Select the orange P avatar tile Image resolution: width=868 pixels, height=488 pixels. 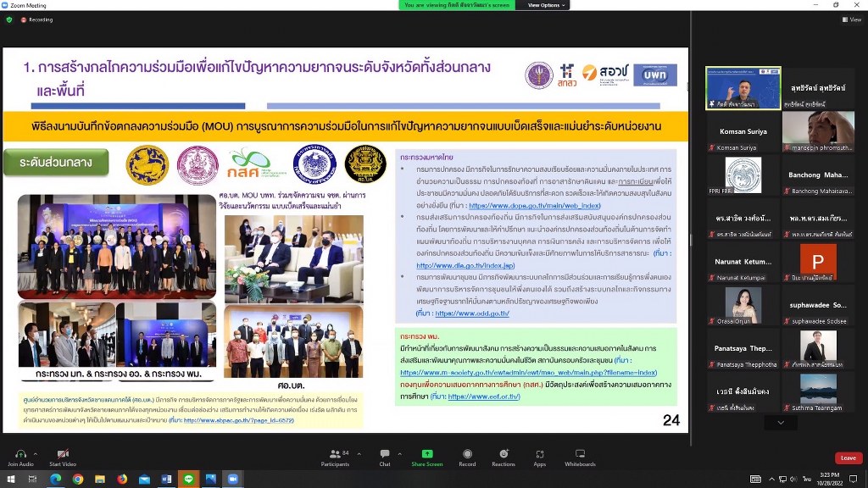(x=818, y=261)
